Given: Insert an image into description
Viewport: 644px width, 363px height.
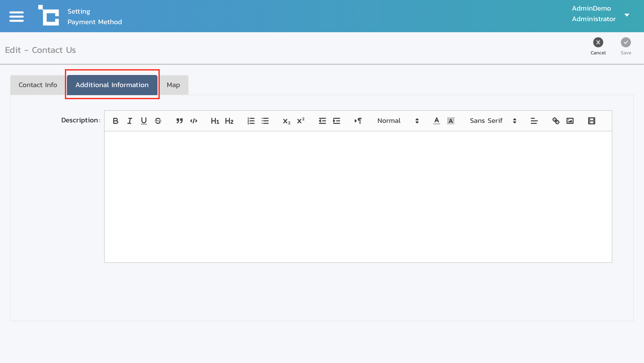Looking at the screenshot, I should click(x=570, y=121).
